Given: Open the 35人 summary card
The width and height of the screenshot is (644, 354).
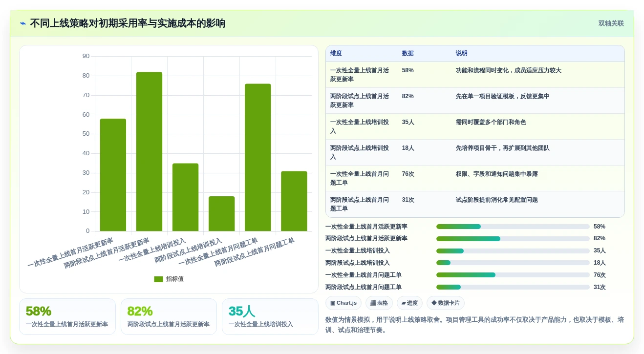Looking at the screenshot, I should coord(270,316).
